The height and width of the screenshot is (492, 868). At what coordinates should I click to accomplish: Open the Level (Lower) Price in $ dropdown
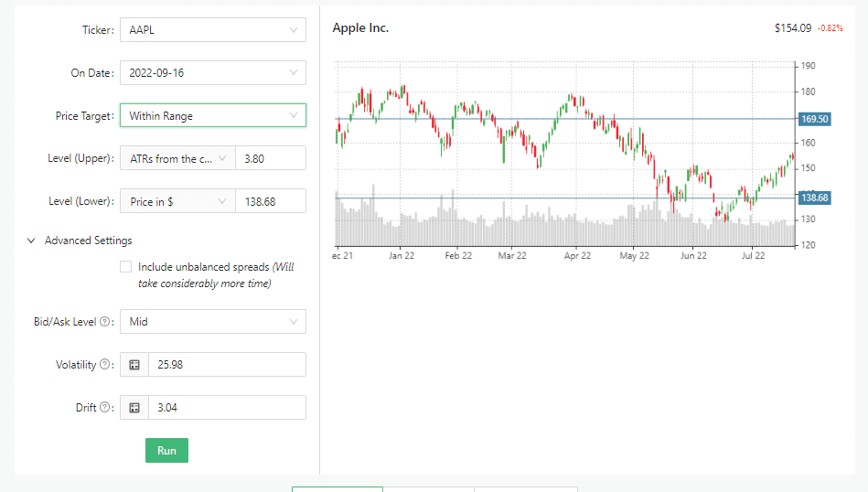click(x=177, y=202)
